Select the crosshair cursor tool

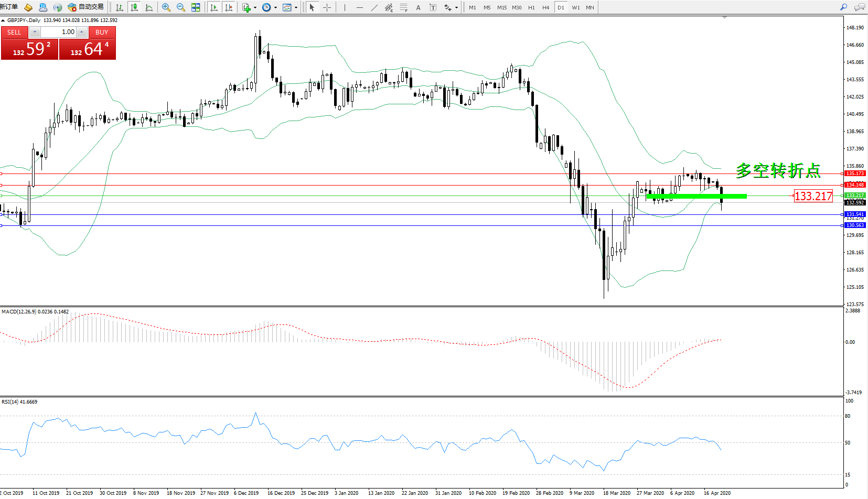point(327,7)
